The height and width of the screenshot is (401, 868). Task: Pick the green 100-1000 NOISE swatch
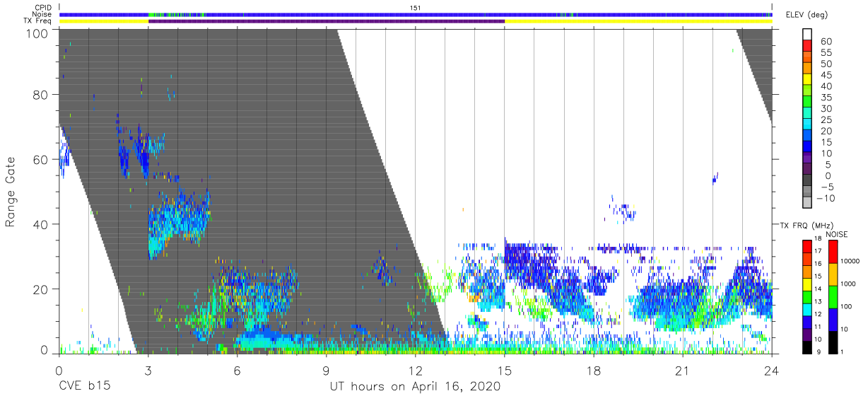[x=833, y=297]
